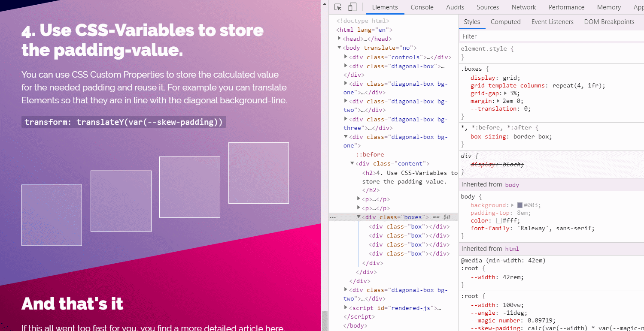The width and height of the screenshot is (644, 331).
Task: Jump to html in Inherited from
Action: (512, 249)
